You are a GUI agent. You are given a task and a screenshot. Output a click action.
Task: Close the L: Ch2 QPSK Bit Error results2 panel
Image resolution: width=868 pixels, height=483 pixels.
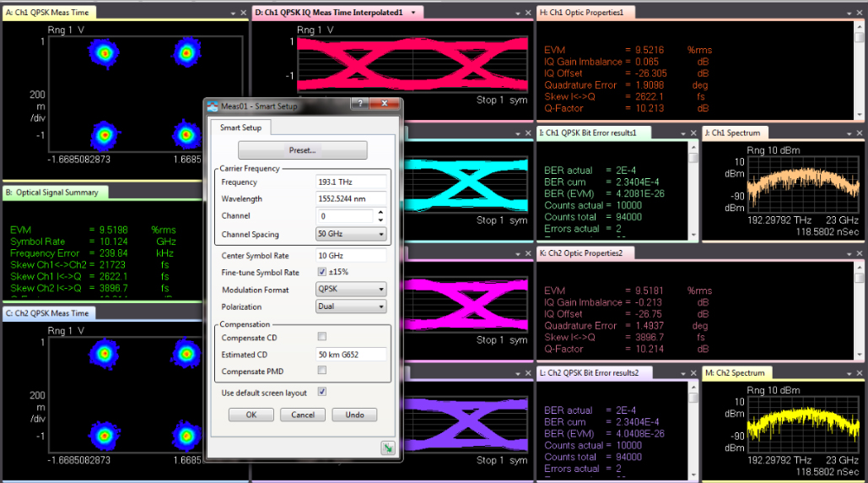tap(693, 373)
